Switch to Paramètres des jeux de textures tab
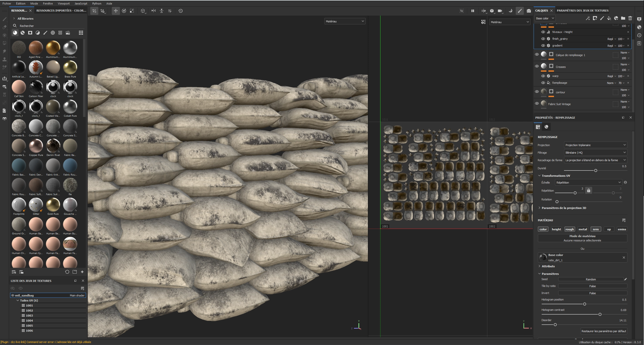 pyautogui.click(x=582, y=11)
